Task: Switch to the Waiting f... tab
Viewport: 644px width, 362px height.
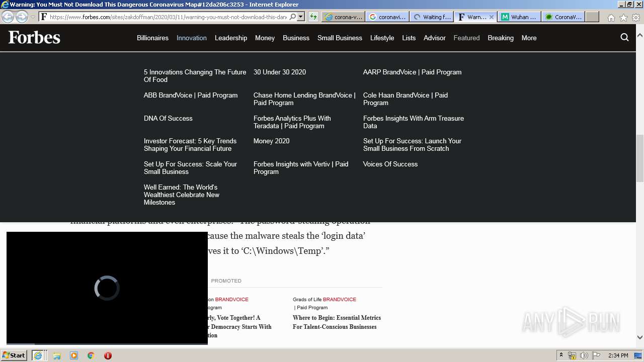Action: coord(431,17)
